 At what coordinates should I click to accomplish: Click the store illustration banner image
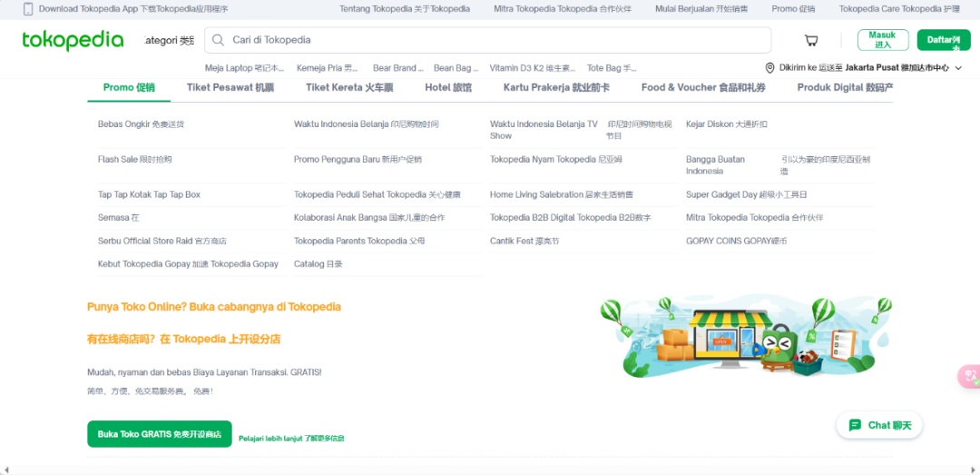746,337
